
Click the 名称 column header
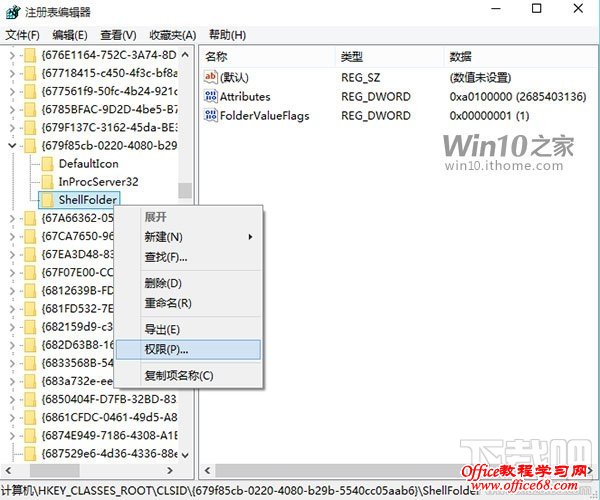[x=267, y=57]
